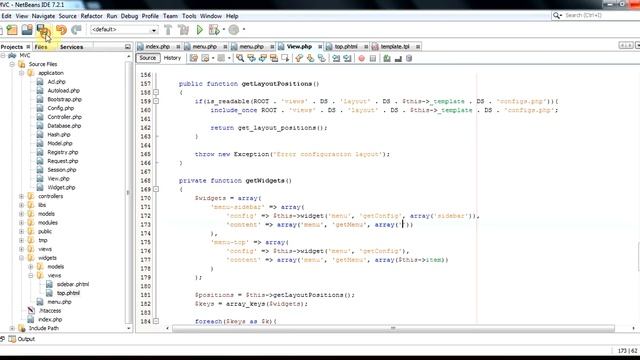640x360 pixels.
Task: Click Find Next Occurrence icon in editor toolbar
Action: tap(262, 58)
